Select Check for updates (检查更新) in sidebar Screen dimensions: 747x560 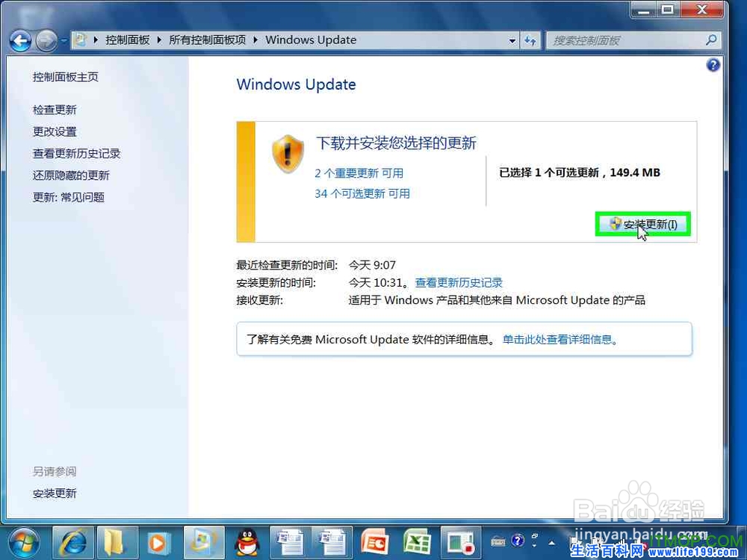[55, 110]
